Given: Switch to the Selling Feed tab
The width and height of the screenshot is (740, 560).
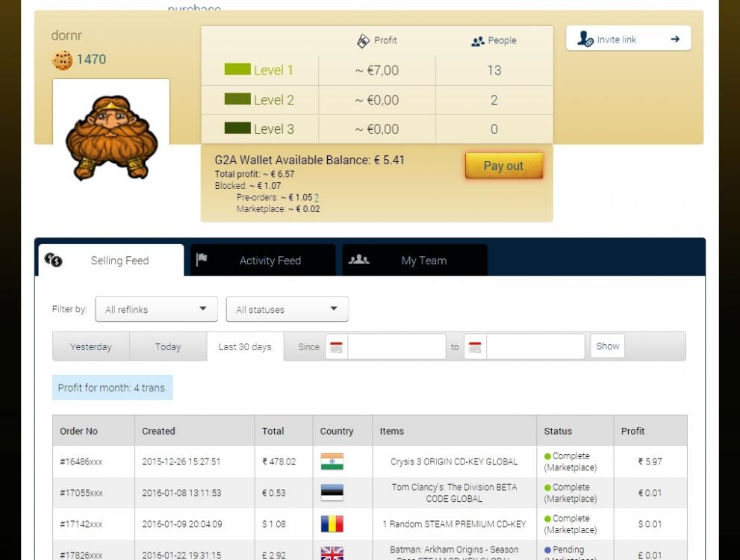Looking at the screenshot, I should point(111,261).
